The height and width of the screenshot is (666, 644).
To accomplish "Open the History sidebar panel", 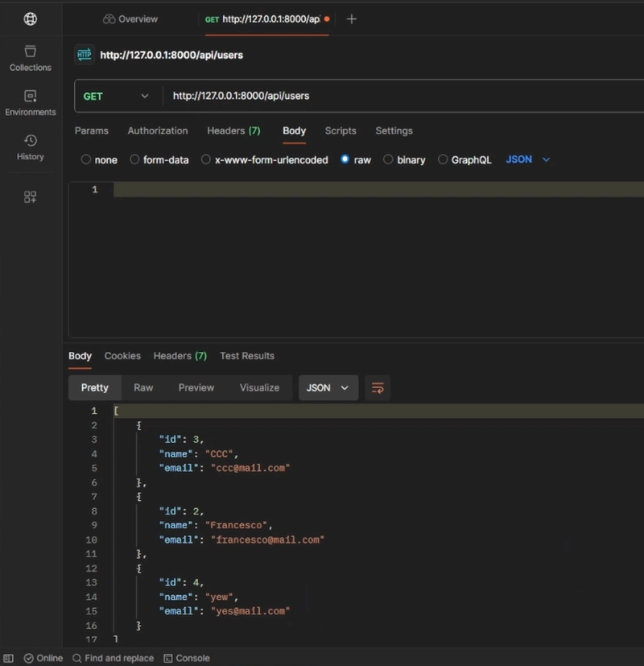I will click(30, 147).
